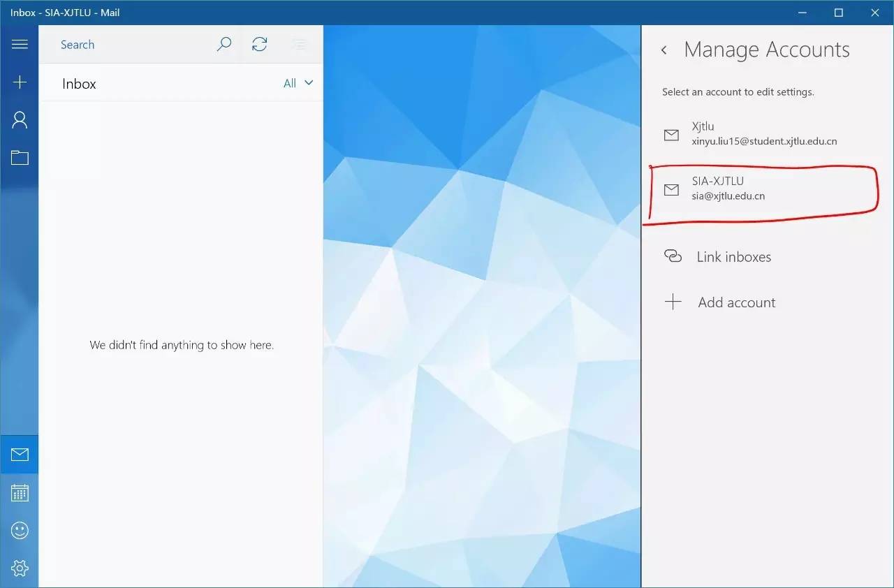Click into the Search mail field

[126, 45]
